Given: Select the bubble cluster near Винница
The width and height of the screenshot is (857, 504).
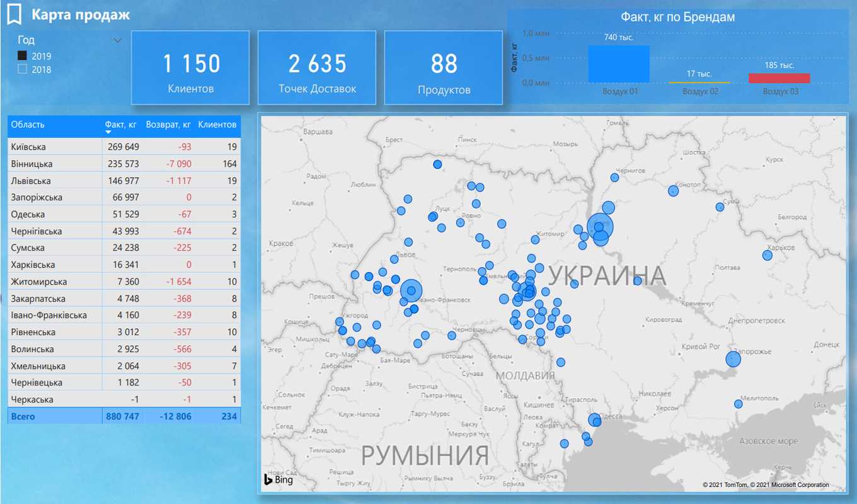Looking at the screenshot, I should [x=527, y=291].
